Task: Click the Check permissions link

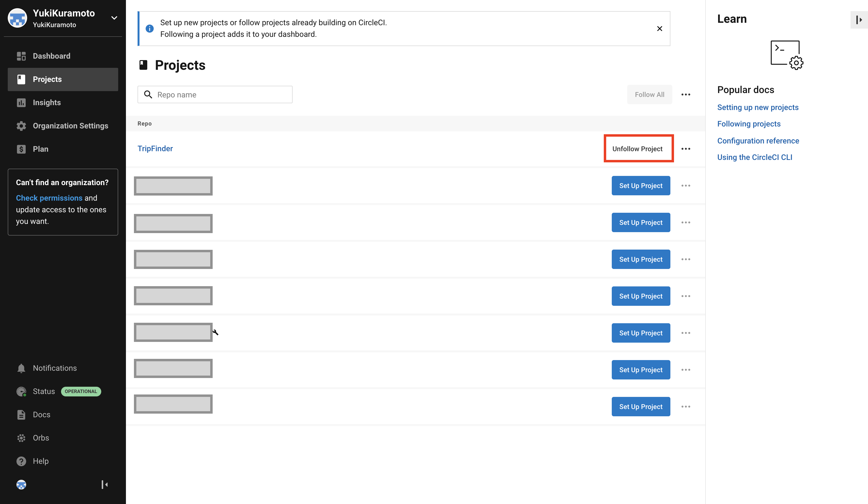Action: click(x=49, y=198)
